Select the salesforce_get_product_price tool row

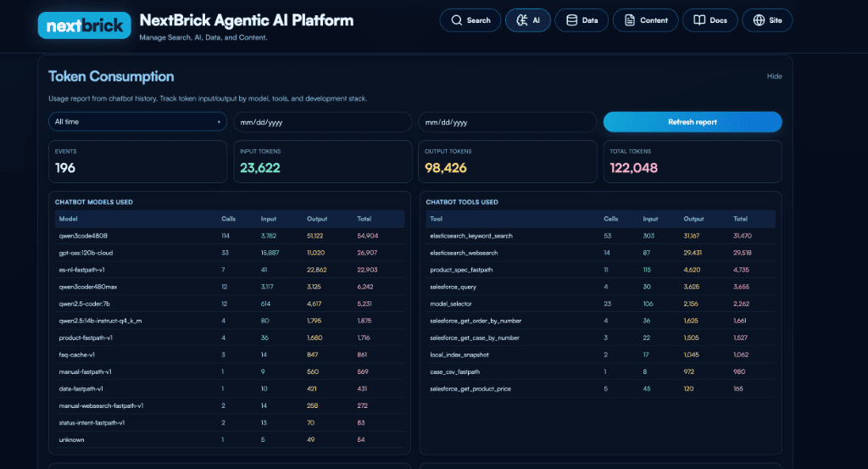[601, 388]
